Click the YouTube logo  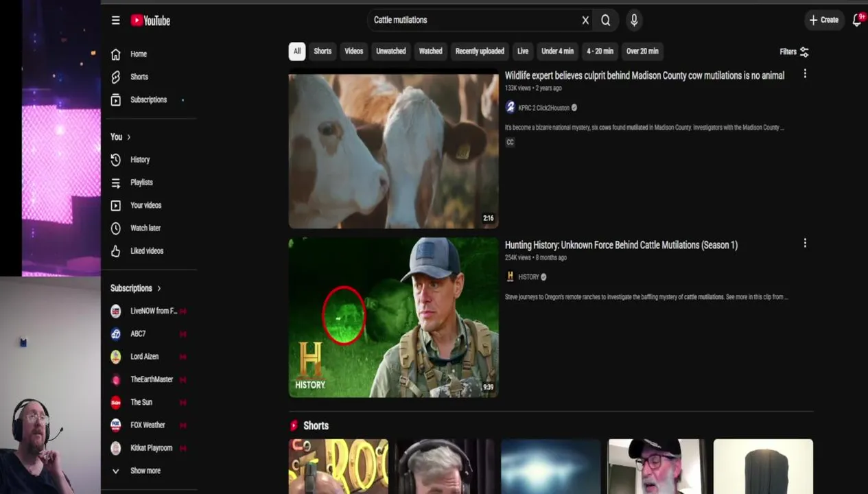150,21
